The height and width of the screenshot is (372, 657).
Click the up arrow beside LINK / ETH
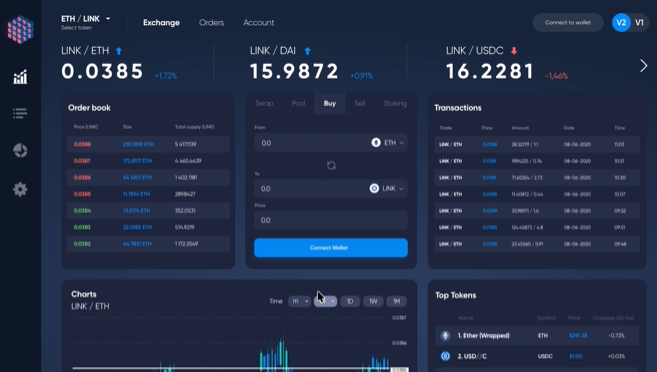click(x=119, y=51)
